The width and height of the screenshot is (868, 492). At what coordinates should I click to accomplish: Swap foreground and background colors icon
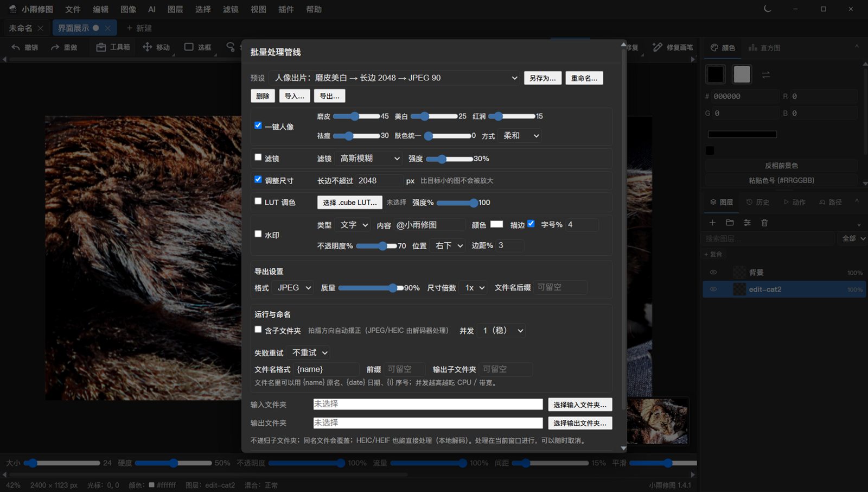[766, 75]
